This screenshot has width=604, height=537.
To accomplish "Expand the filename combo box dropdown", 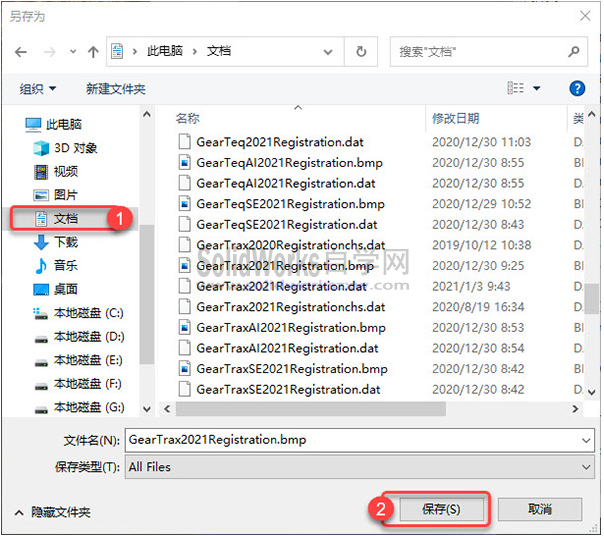I will [586, 440].
